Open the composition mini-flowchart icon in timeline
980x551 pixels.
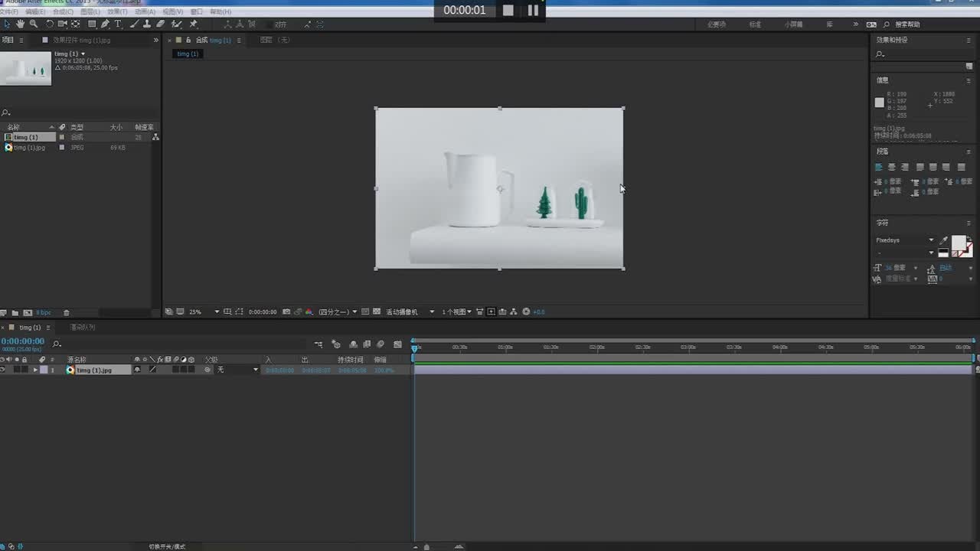point(318,344)
